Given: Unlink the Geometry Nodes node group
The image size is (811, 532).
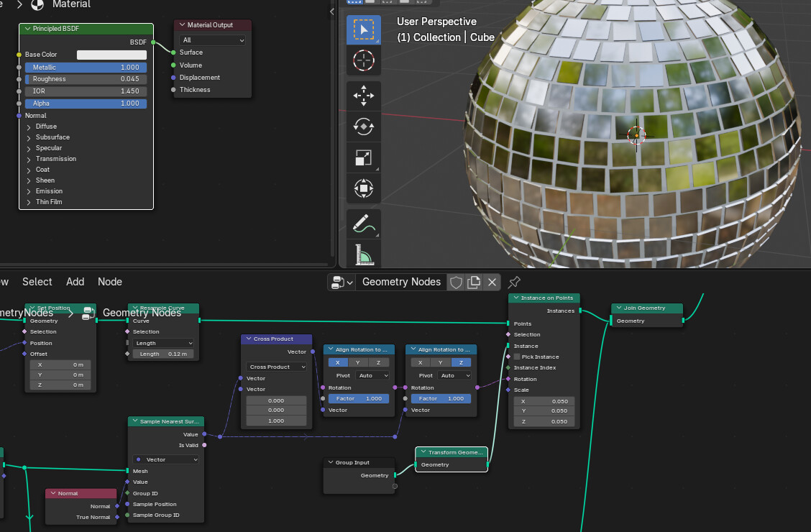Looking at the screenshot, I should (492, 283).
